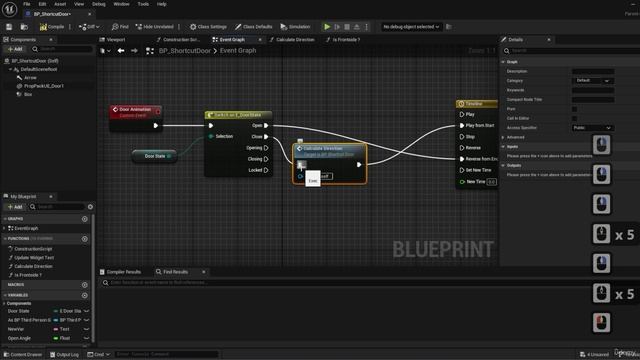
Task: Open the Content Drawer
Action: [23, 354]
